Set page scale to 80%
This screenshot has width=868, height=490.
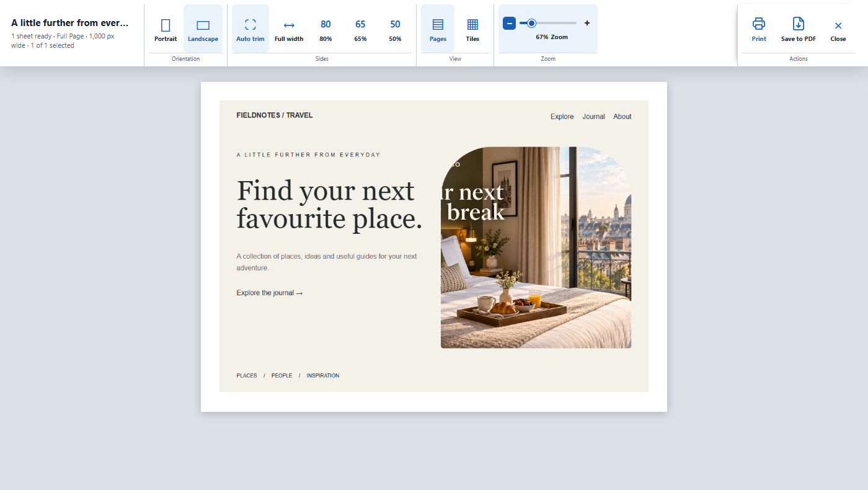point(325,29)
